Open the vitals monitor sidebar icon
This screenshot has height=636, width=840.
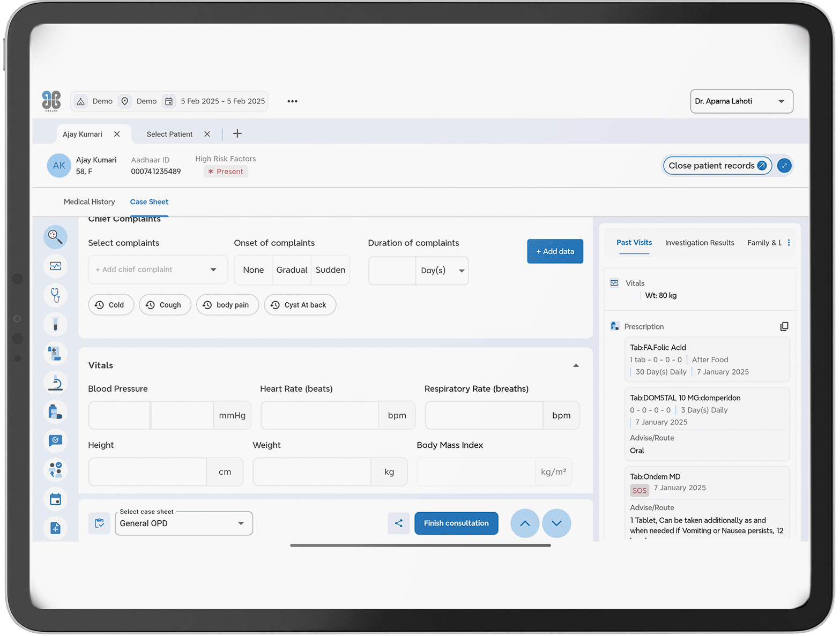click(x=55, y=266)
